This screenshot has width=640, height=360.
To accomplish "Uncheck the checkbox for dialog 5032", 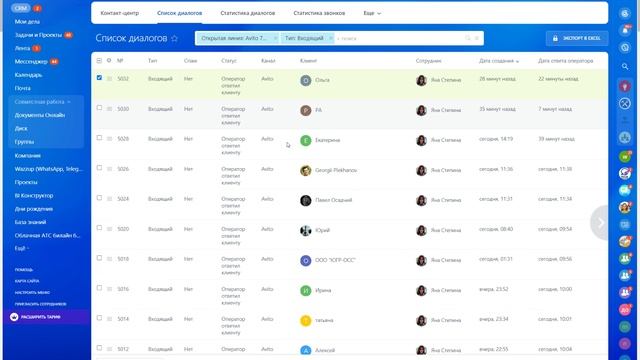I will [x=99, y=78].
